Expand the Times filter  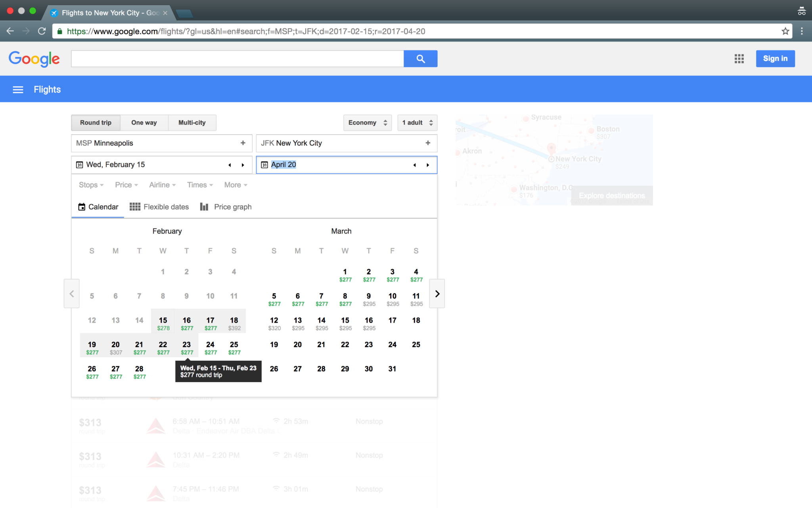[x=200, y=185]
